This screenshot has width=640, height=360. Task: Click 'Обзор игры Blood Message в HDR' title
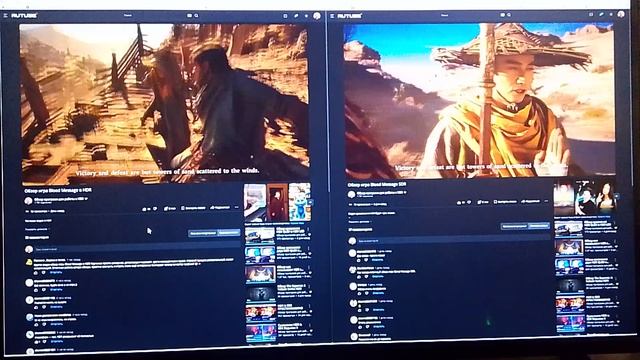58,191
